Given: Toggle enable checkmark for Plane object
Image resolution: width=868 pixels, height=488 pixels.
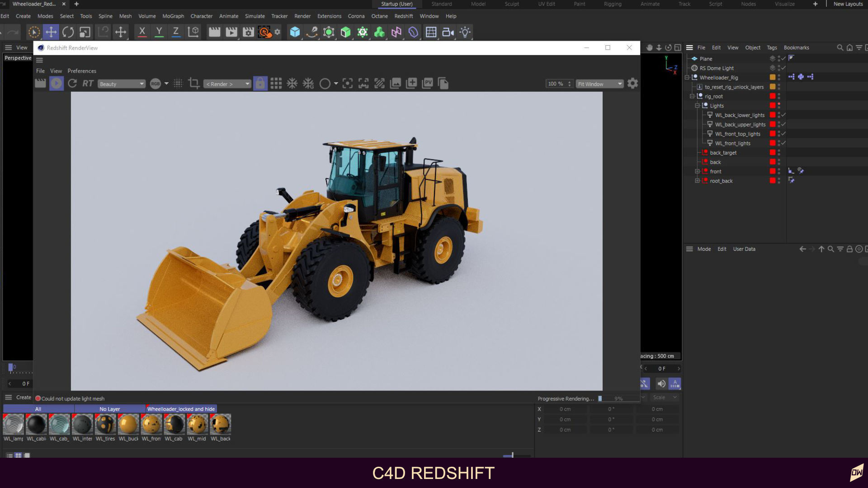Looking at the screenshot, I should click(x=783, y=59).
